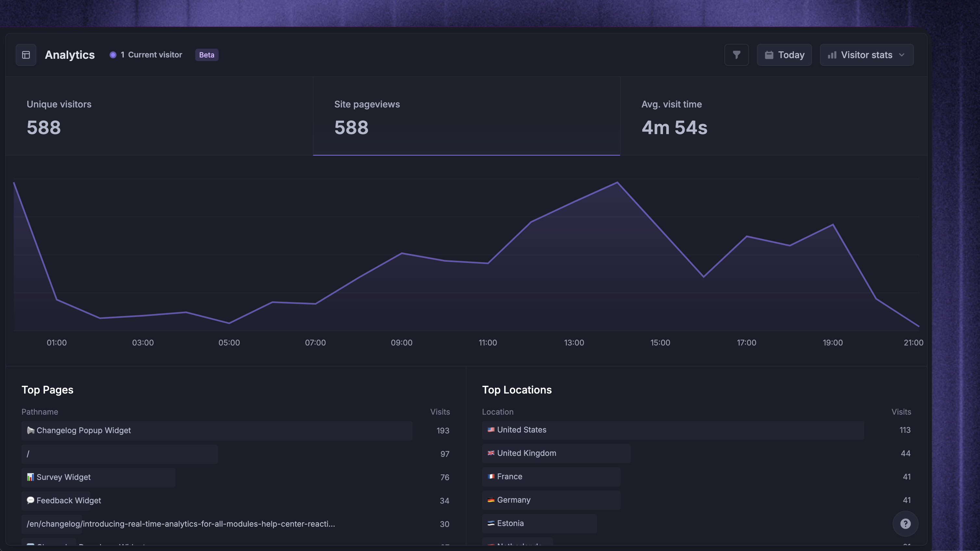The image size is (980, 551).
Task: Open the Survey Widget page row
Action: [236, 477]
